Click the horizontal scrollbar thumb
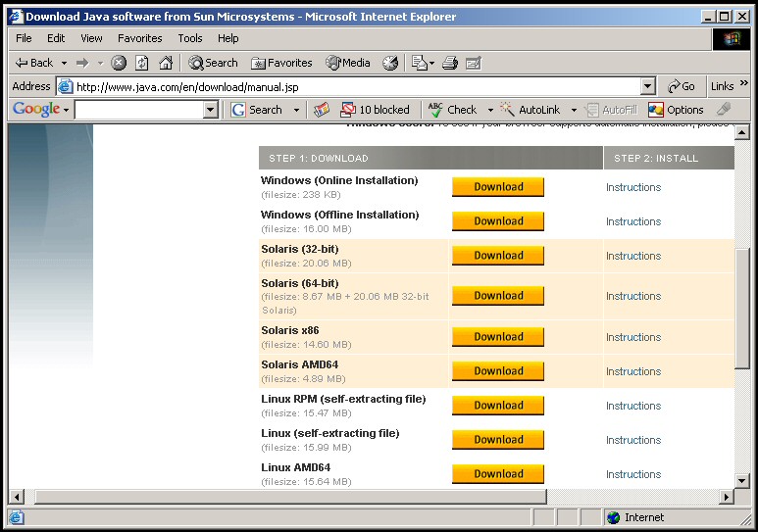The height and width of the screenshot is (532, 758). pos(291,497)
